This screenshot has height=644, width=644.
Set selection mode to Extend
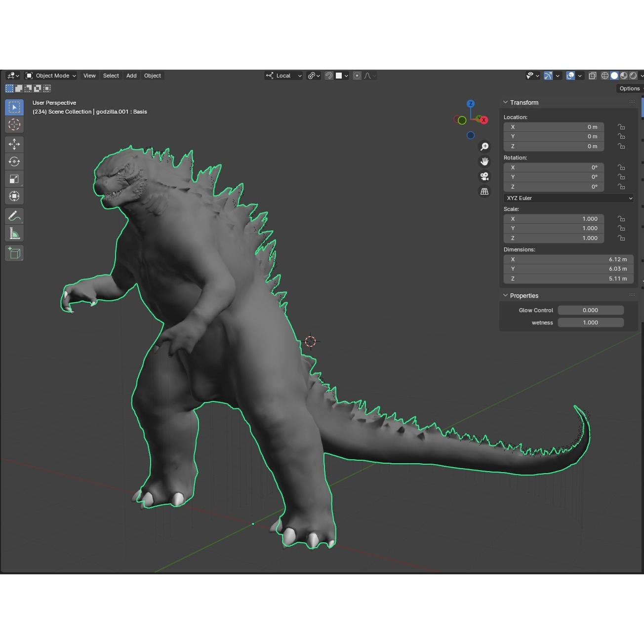(19, 88)
